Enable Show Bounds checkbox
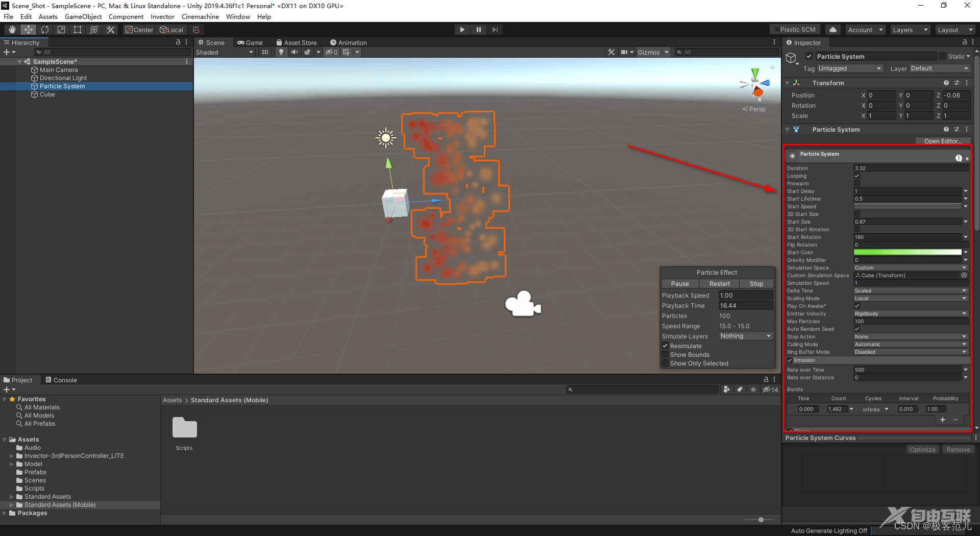The height and width of the screenshot is (536, 980). pyautogui.click(x=665, y=354)
